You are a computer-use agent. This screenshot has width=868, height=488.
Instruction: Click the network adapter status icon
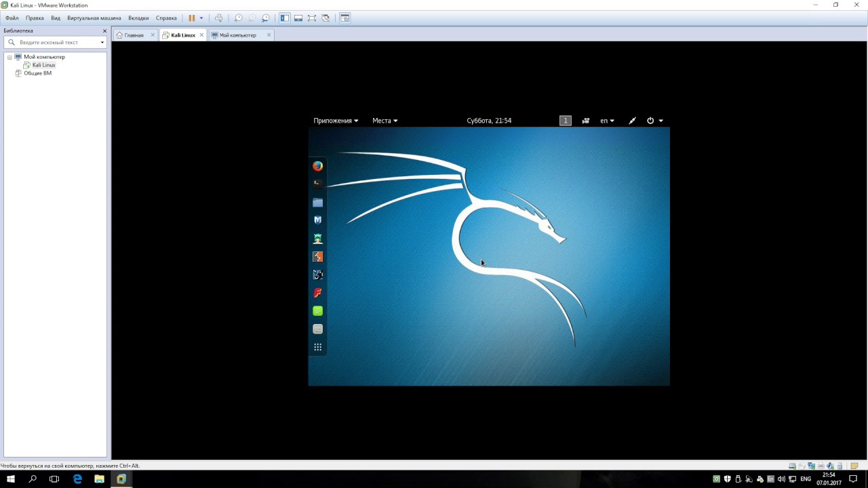(812, 466)
